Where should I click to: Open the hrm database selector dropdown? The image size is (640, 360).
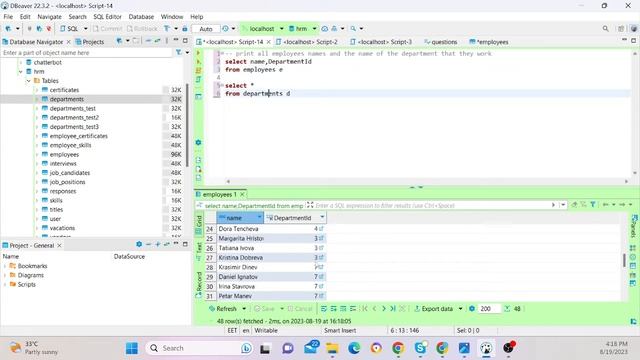point(315,29)
